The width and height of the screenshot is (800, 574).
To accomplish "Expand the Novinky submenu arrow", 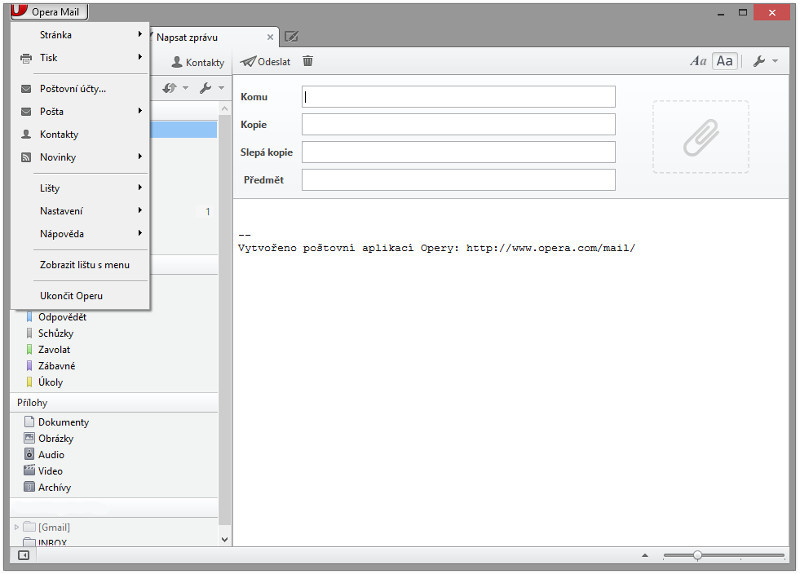I will coord(140,157).
